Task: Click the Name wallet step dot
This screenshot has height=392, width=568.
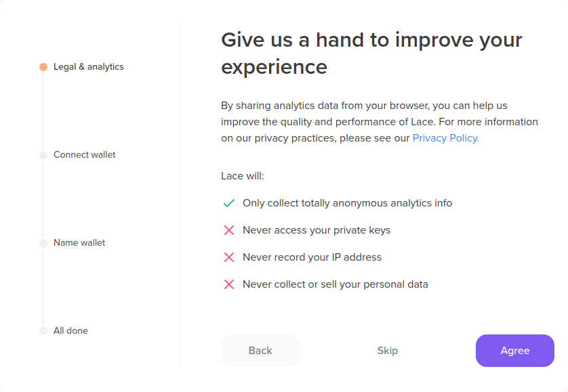Action: point(43,243)
